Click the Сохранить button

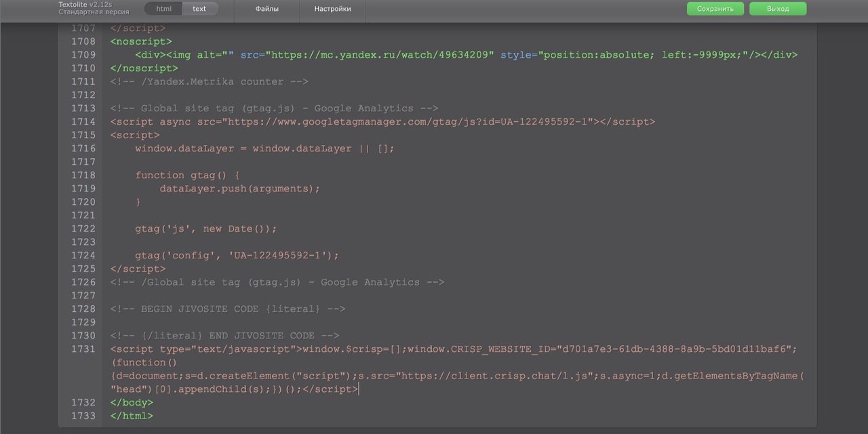coord(715,9)
